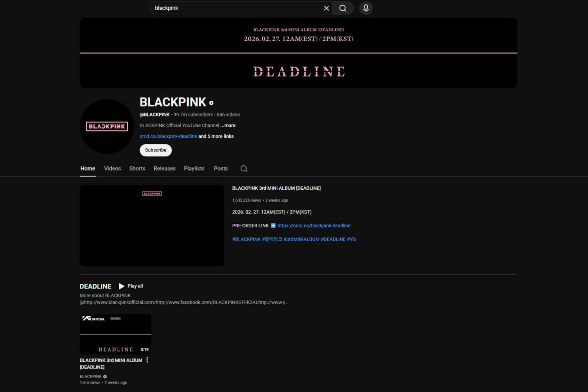Screen dimensions: 588x392
Task: Expand channel description with ...more
Action: (x=228, y=126)
